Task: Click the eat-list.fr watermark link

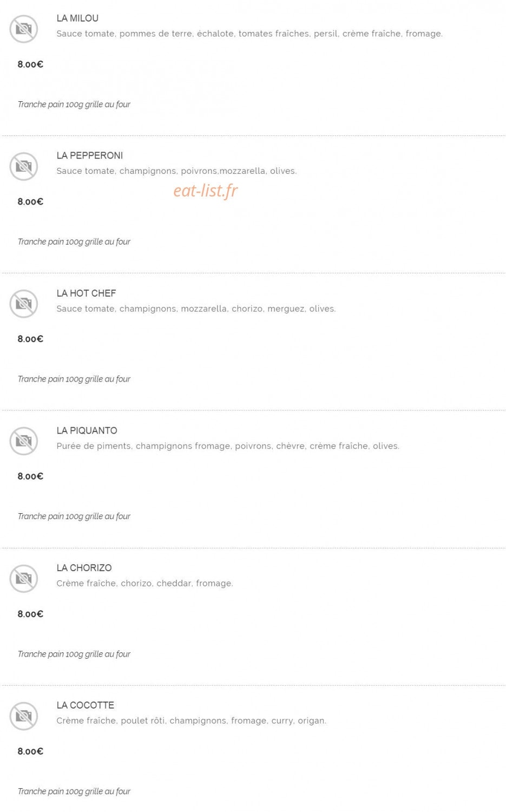Action: point(206,191)
